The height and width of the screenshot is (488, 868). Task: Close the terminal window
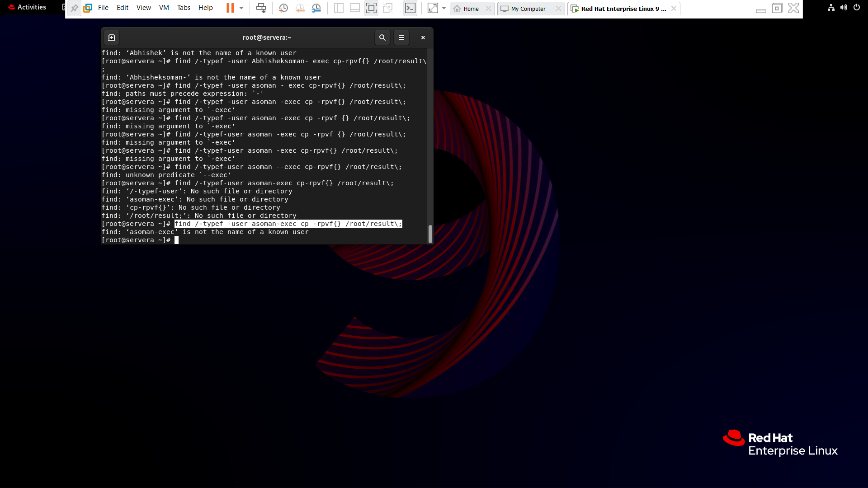coord(423,38)
